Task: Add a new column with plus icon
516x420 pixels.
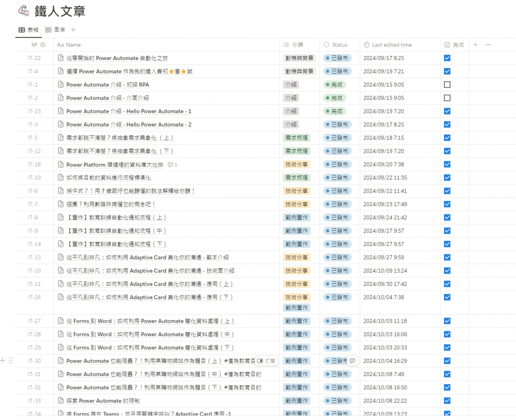Action: click(475, 45)
